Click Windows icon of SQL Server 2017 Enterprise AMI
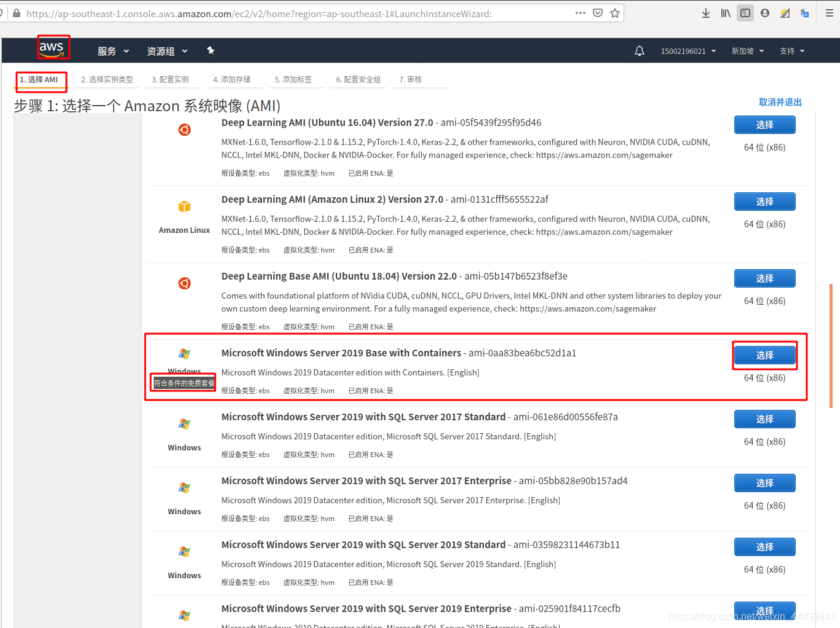840x628 pixels. pos(184,488)
